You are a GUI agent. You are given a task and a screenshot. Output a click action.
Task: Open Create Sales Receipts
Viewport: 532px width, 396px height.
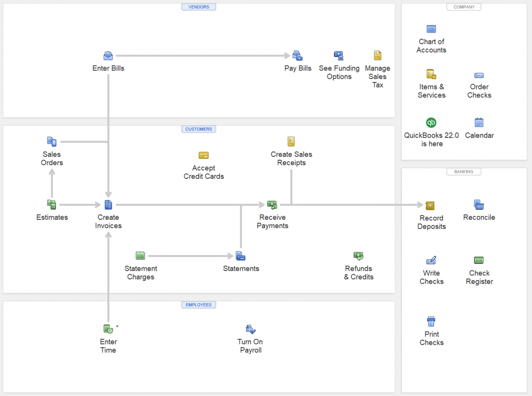pyautogui.click(x=291, y=141)
